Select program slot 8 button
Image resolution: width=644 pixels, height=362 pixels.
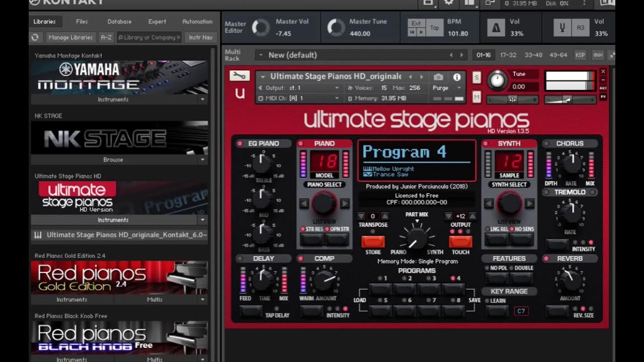click(453, 311)
